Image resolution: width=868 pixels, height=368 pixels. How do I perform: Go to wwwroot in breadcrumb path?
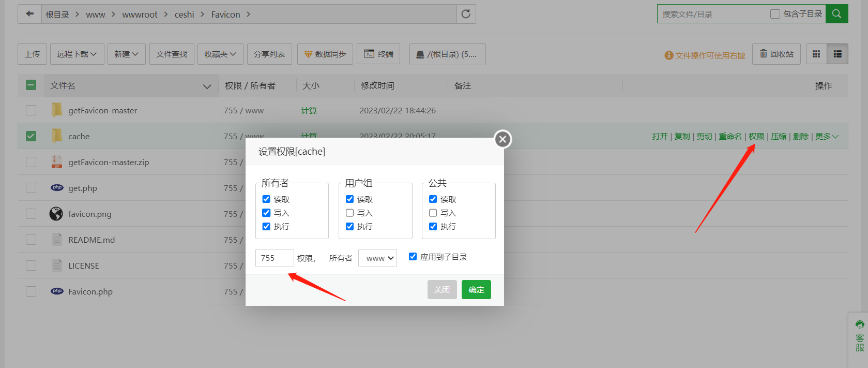[140, 14]
